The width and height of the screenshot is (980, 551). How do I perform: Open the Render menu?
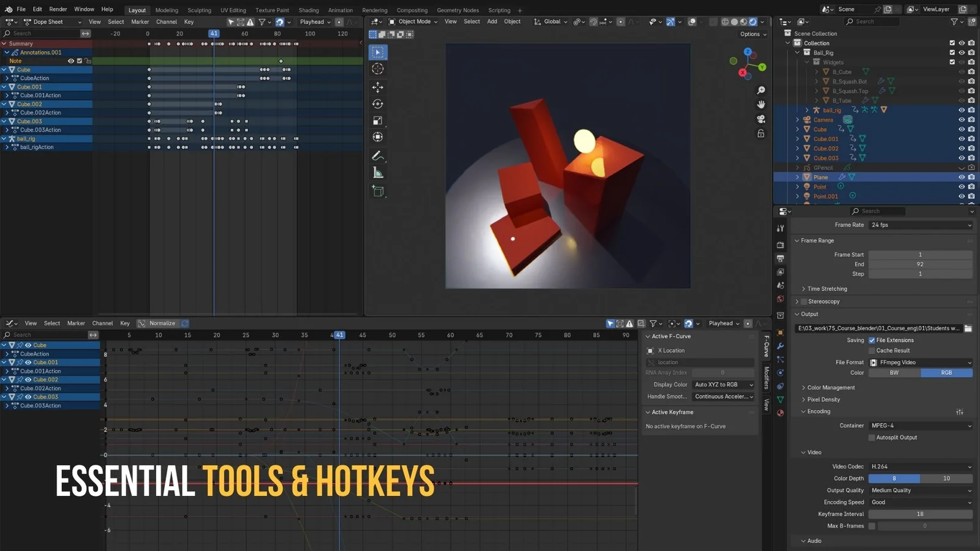58,9
